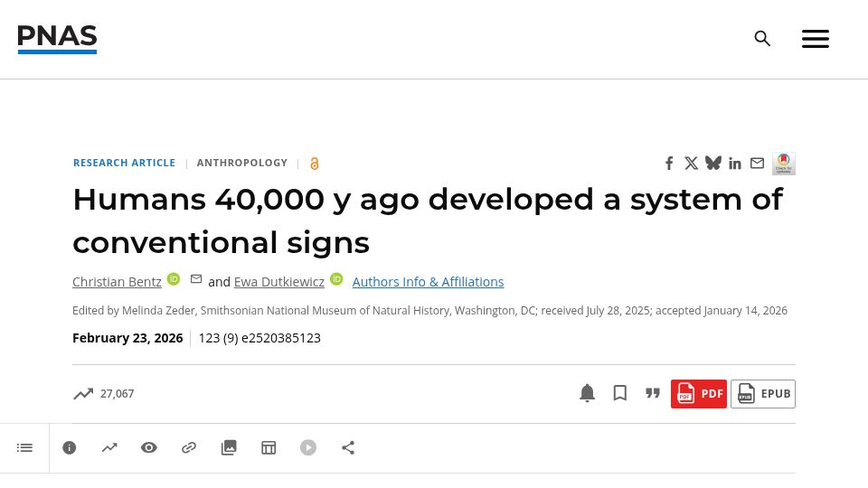Open the Anthropology section link
868x488 pixels.
(x=242, y=163)
